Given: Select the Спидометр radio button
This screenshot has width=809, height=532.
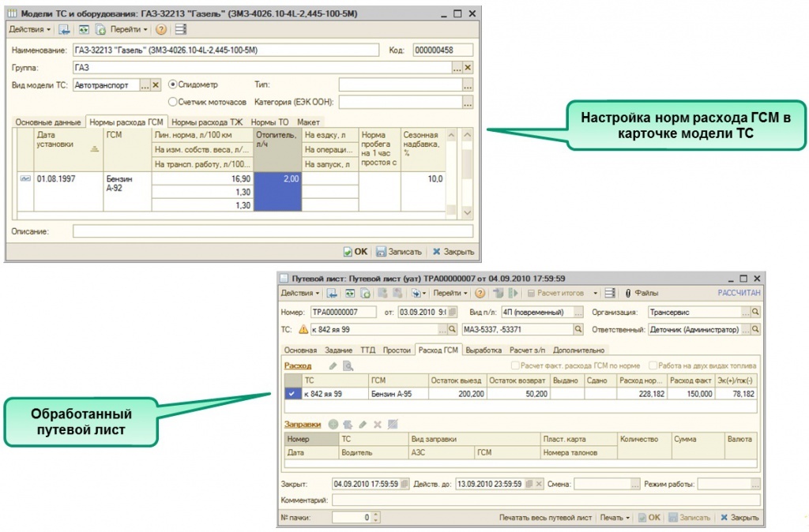Looking at the screenshot, I should click(173, 84).
